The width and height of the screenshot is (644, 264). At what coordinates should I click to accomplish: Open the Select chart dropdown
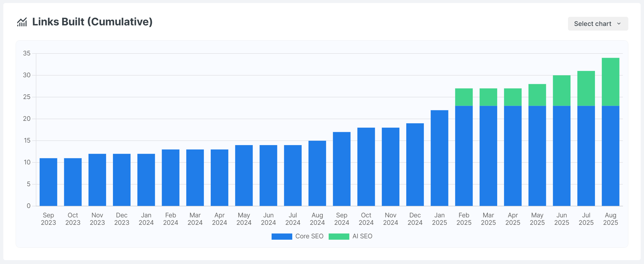597,24
